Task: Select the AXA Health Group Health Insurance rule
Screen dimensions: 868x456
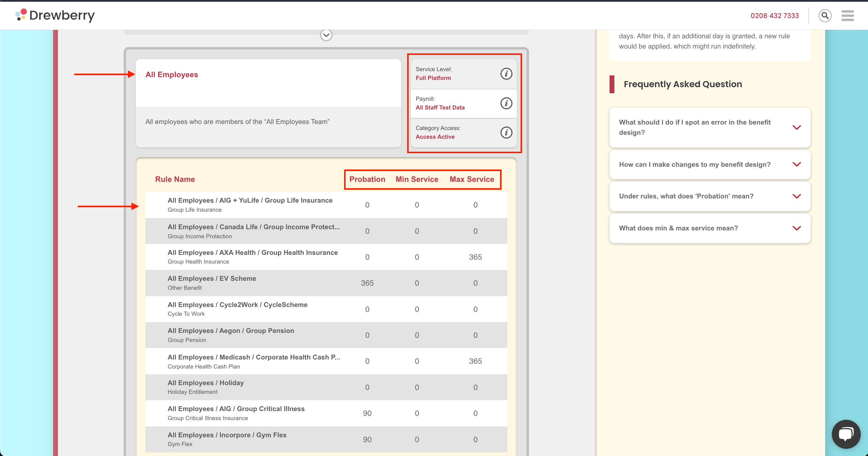Action: (326, 257)
